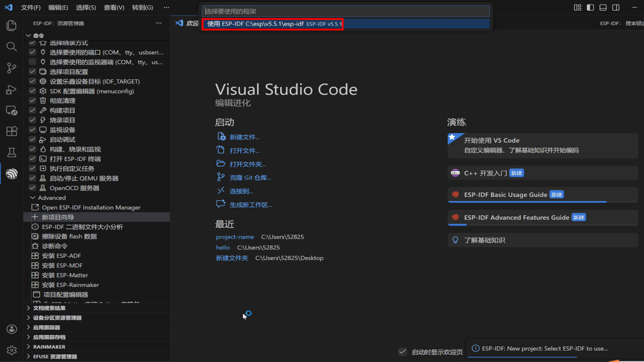Expand the RAINMAKER section
Screen dimensions: 644x362
coord(29,347)
